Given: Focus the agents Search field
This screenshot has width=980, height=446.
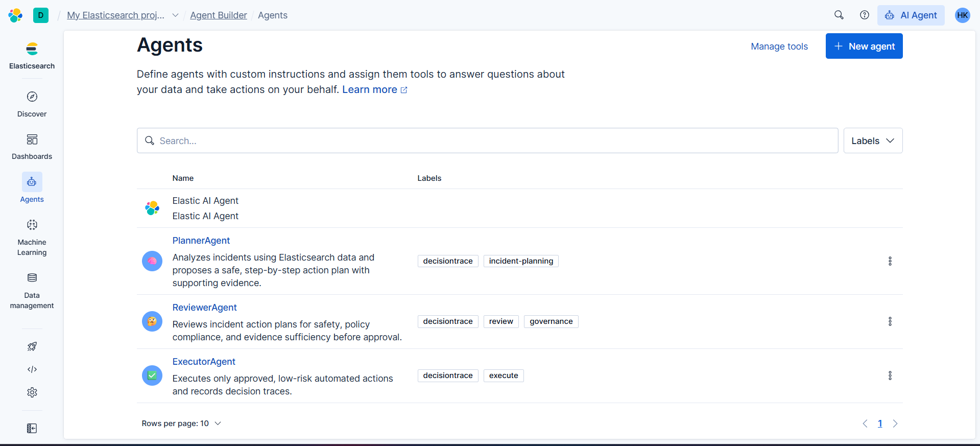Looking at the screenshot, I should pyautogui.click(x=488, y=140).
